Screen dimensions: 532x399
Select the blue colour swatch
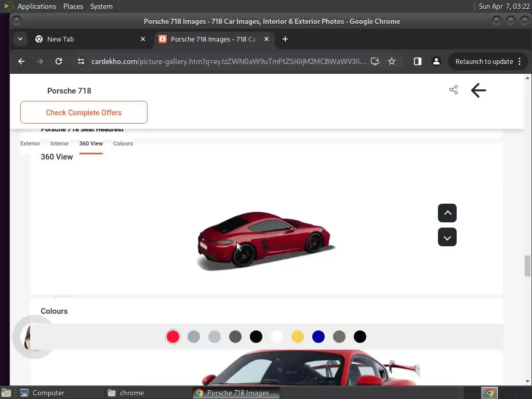[318, 337]
